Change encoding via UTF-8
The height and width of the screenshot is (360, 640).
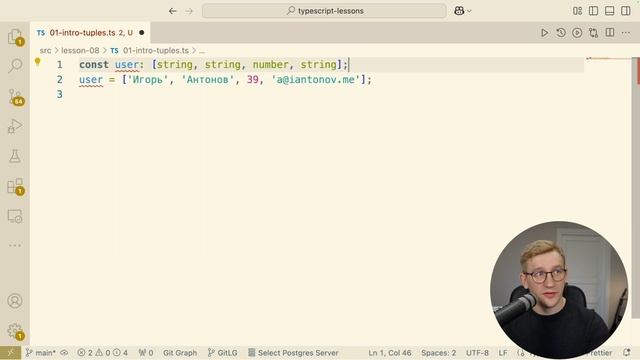(477, 353)
